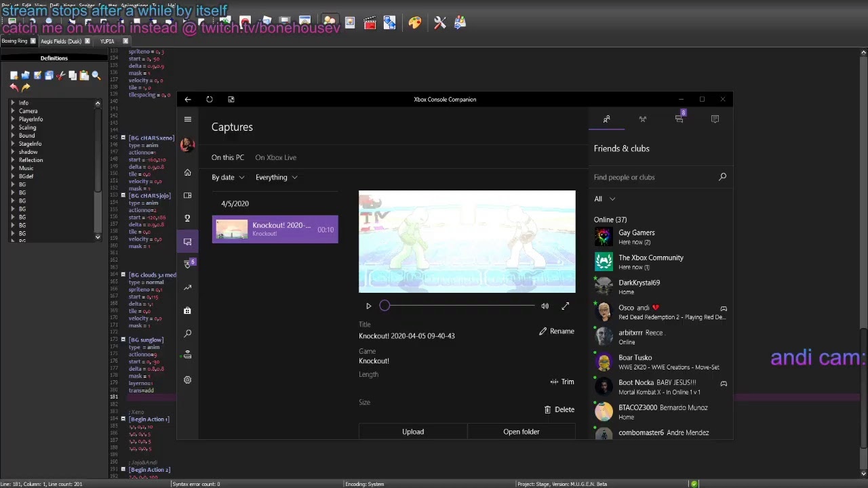Viewport: 868px width, 488px height.
Task: Open the Achievements trophy icon
Action: coord(188,218)
